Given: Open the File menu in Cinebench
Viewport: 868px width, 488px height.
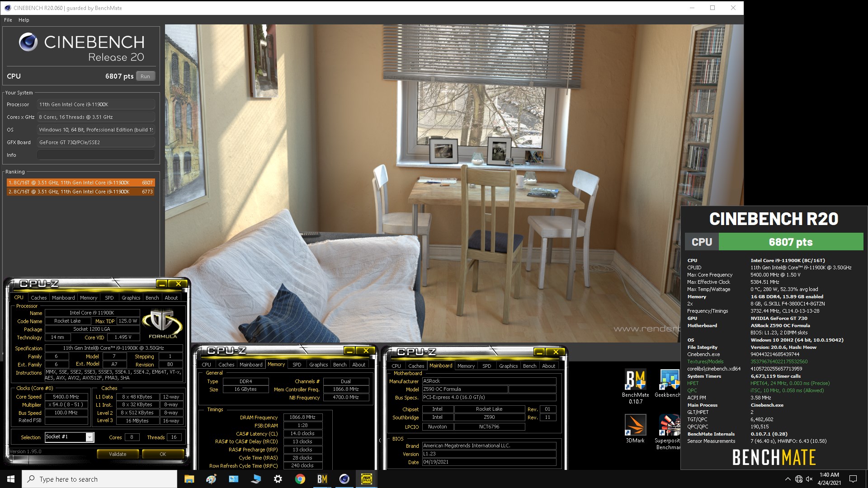Looking at the screenshot, I should click(x=8, y=20).
